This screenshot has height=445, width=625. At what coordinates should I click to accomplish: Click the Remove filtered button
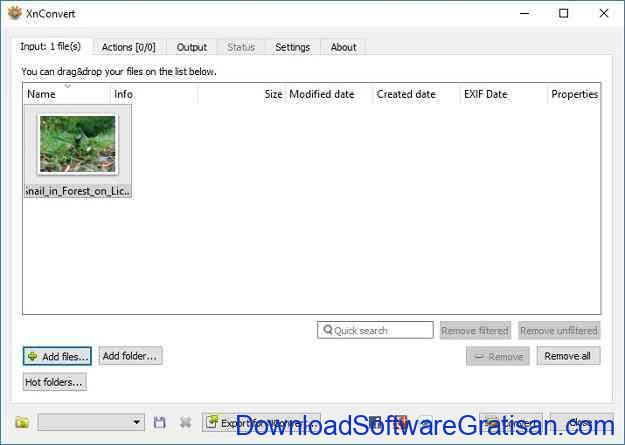point(475,331)
